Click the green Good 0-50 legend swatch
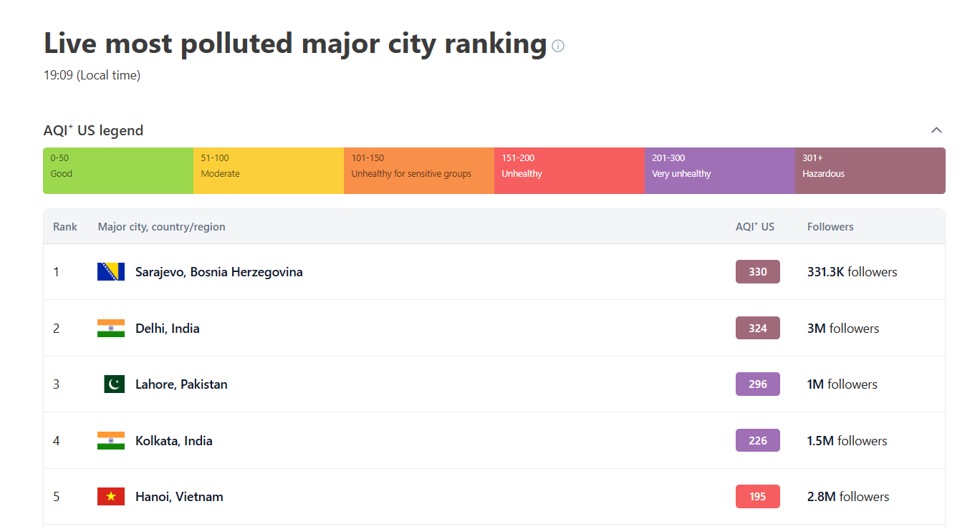Viewport: 980px width, 529px height. pos(118,170)
